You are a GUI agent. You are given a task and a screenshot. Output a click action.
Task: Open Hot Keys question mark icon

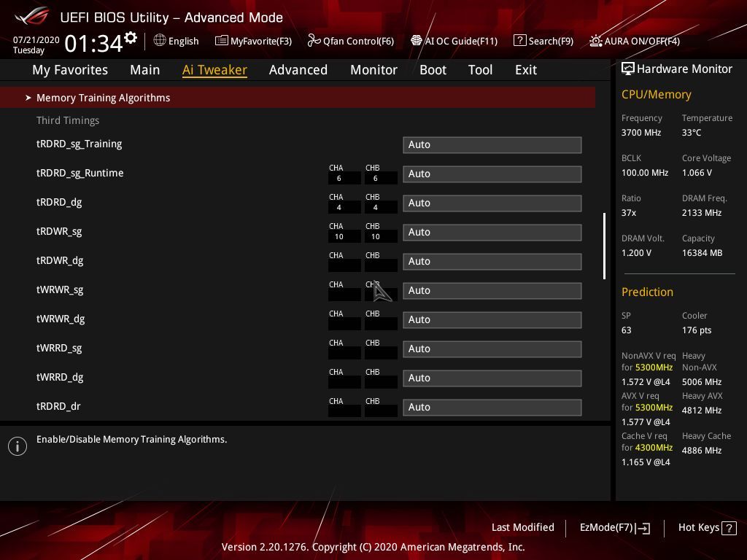tap(729, 528)
